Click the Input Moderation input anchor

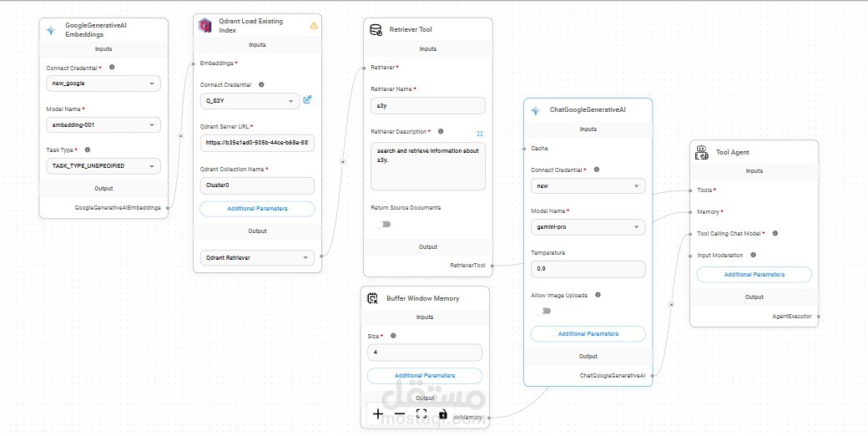690,256
